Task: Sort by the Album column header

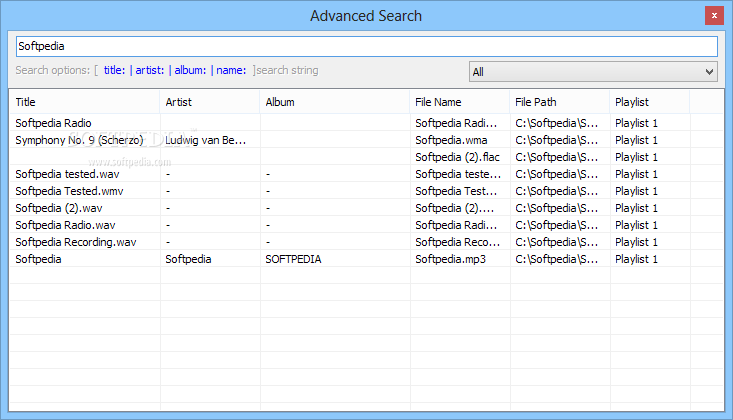Action: click(x=335, y=102)
